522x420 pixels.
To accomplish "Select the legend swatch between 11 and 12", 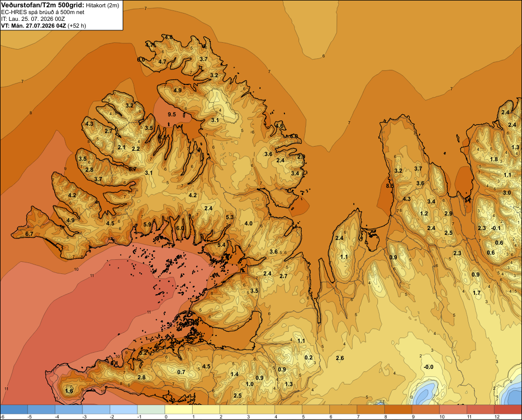I will tap(480, 409).
